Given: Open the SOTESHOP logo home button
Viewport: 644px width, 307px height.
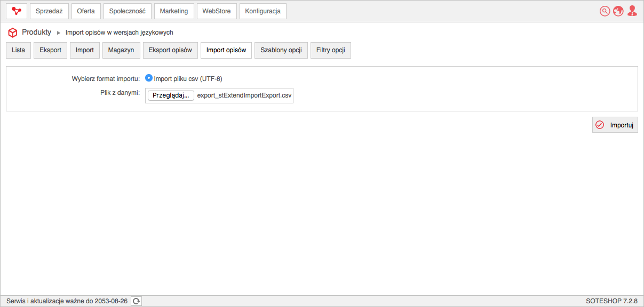Looking at the screenshot, I should [17, 11].
